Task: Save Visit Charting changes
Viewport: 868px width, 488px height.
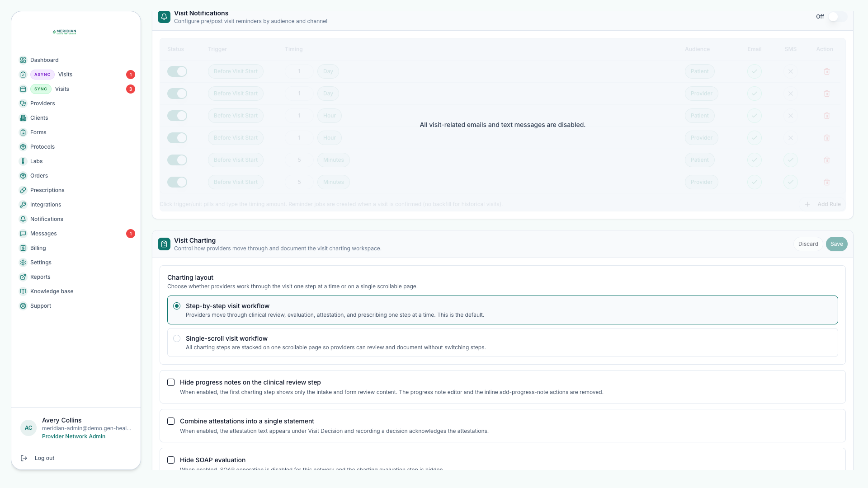Action: point(836,244)
